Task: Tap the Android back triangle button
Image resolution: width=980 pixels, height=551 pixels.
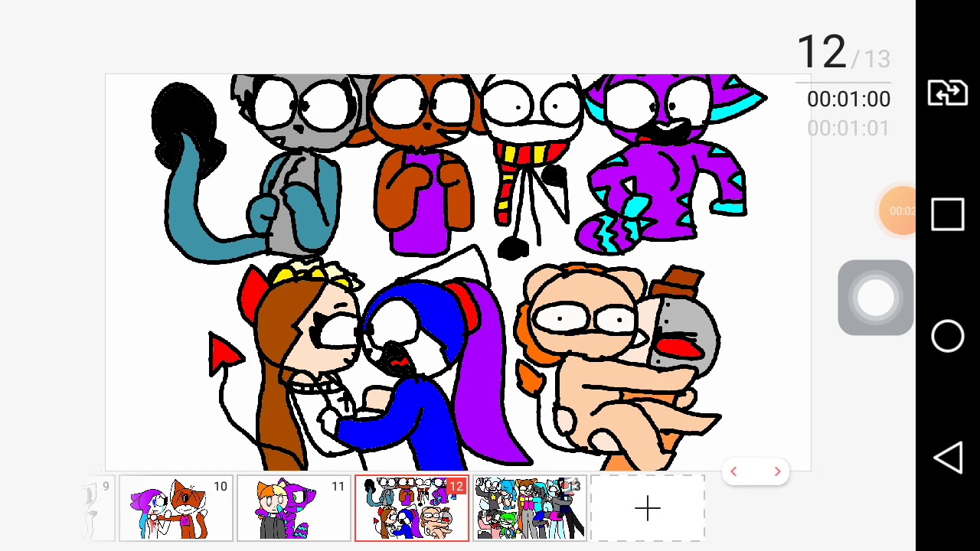Action: click(948, 458)
